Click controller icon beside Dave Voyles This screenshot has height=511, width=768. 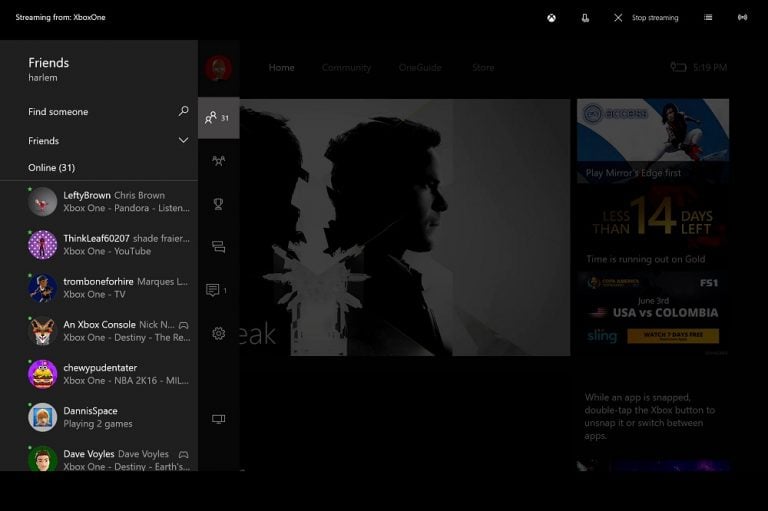(x=184, y=454)
